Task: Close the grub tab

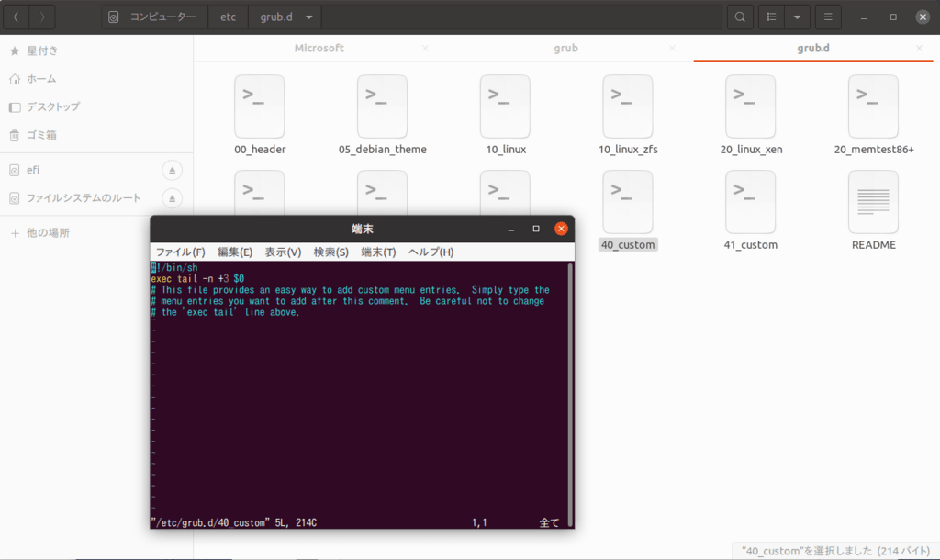Action: pyautogui.click(x=672, y=48)
